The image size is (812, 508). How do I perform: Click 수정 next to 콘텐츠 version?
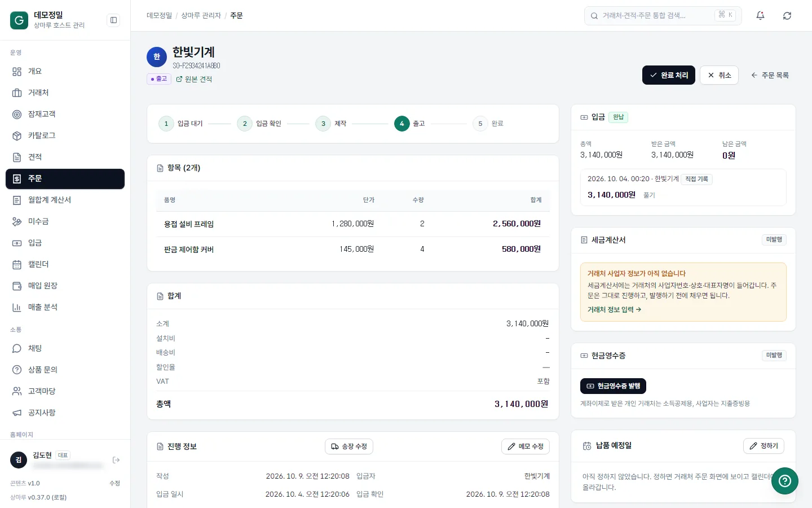tap(114, 483)
